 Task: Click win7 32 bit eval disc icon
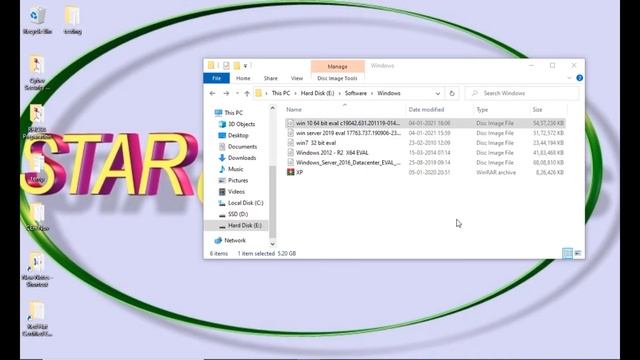[291, 143]
